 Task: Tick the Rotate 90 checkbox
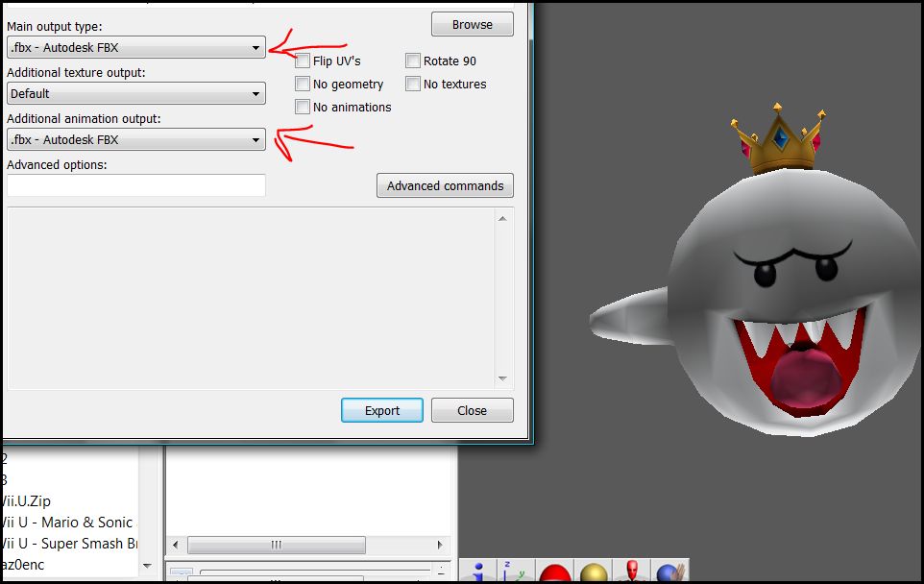click(413, 61)
